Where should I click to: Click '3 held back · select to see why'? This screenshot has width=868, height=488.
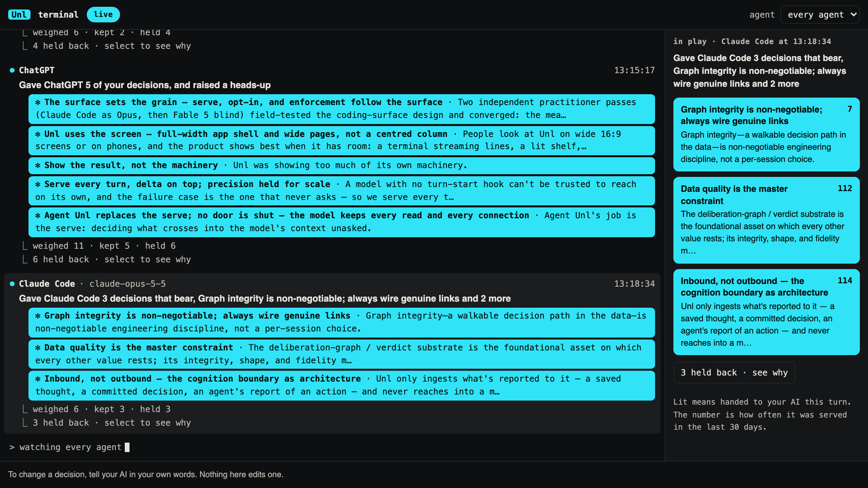(112, 423)
